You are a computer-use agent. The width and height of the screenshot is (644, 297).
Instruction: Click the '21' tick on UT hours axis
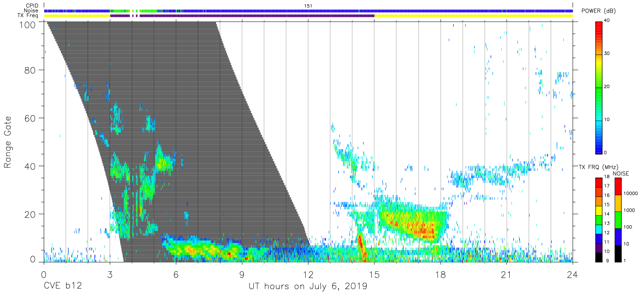(507, 275)
